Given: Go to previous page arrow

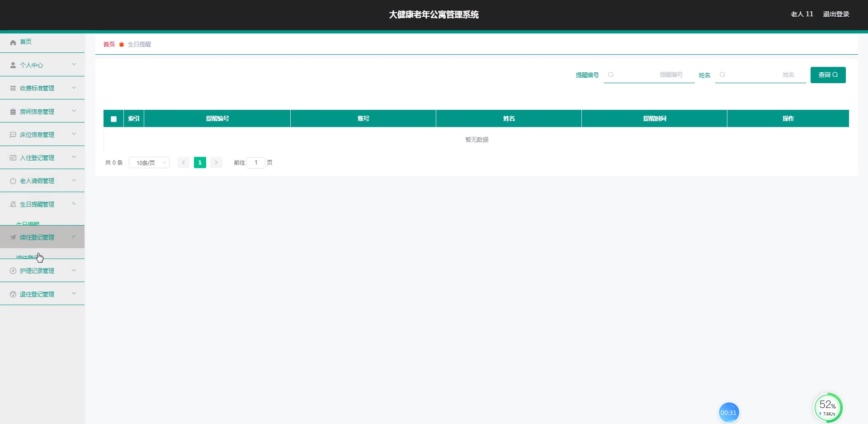Looking at the screenshot, I should pos(184,163).
